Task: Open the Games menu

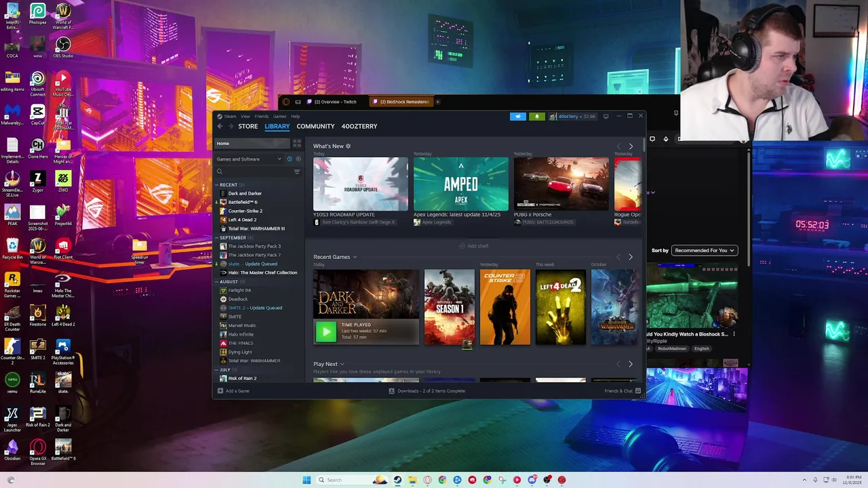Action: (279, 116)
